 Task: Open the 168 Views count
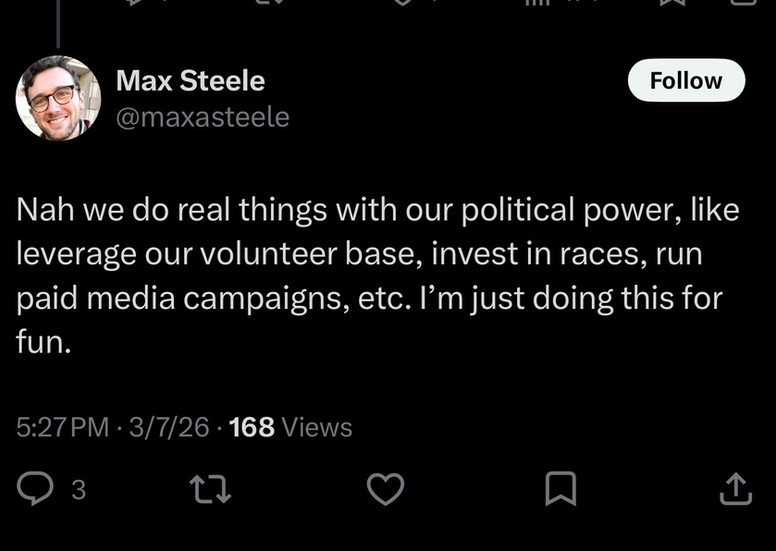(x=291, y=427)
